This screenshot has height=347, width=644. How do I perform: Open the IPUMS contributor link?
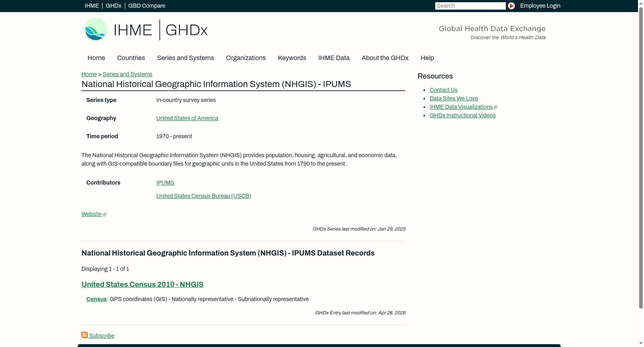(x=165, y=183)
